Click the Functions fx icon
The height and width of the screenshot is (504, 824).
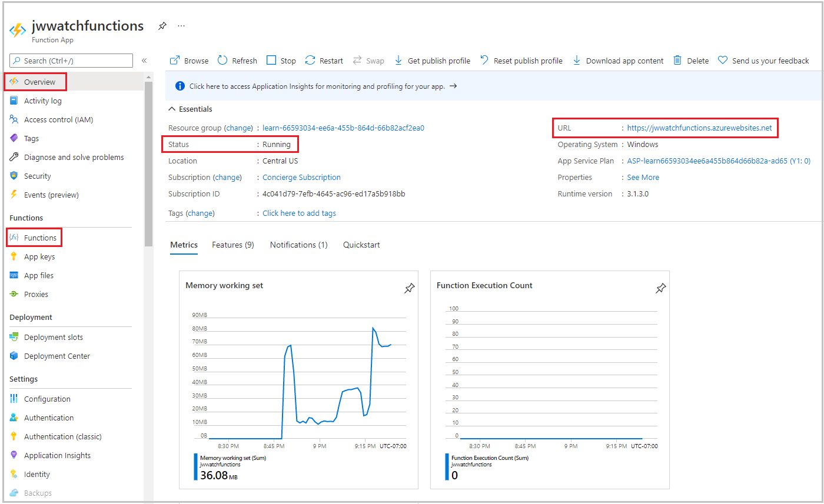tap(14, 238)
